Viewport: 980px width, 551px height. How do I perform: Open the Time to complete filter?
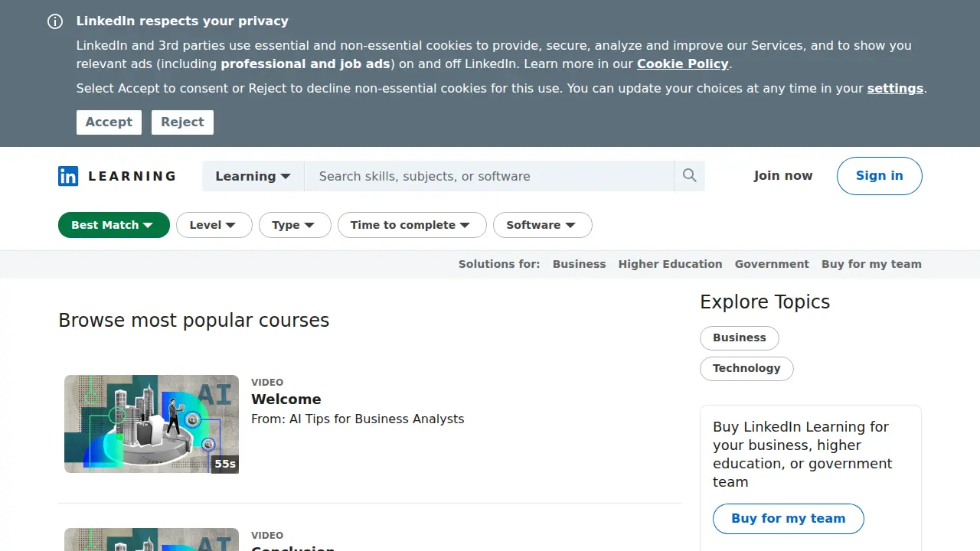point(412,225)
